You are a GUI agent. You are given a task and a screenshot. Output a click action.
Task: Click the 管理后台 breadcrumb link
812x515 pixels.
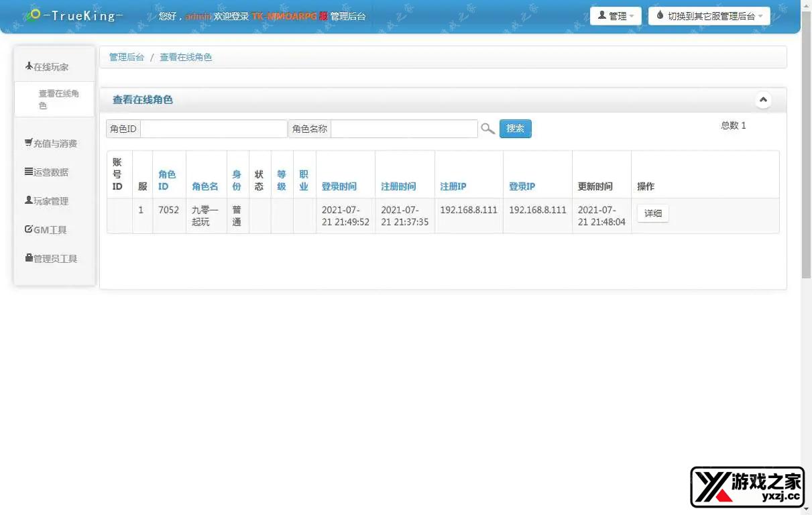127,58
